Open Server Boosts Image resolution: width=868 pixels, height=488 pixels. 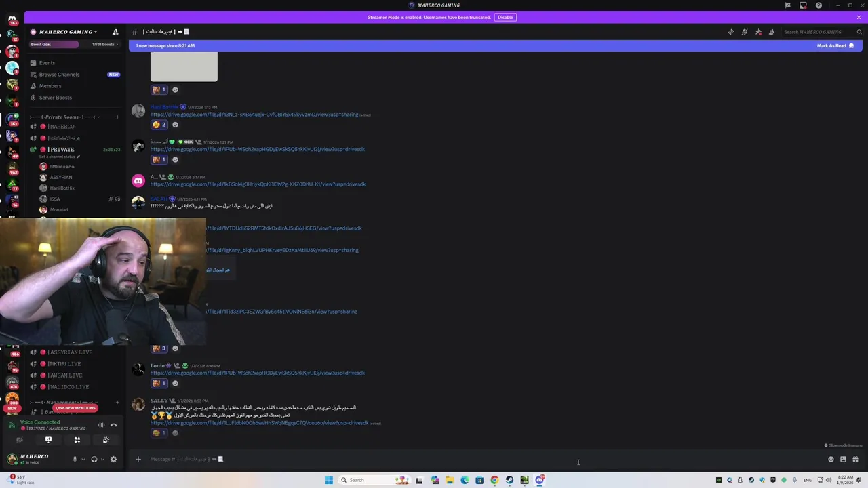click(75, 98)
